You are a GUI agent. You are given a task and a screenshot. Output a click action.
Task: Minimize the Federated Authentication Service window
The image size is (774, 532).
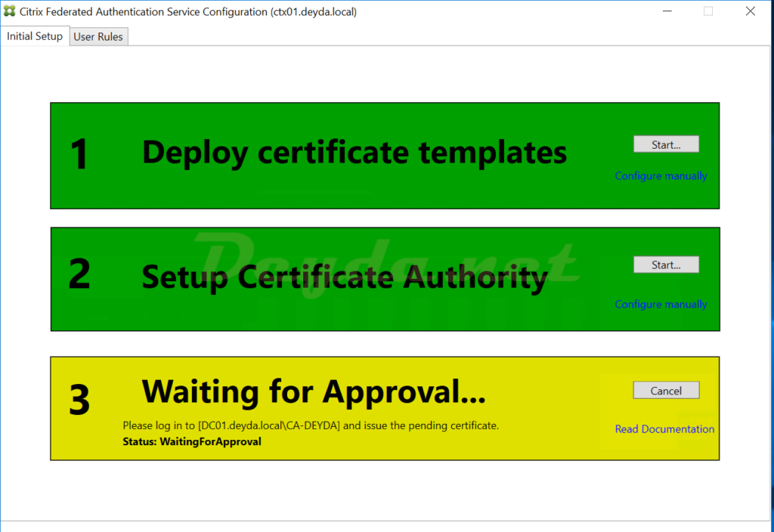tap(667, 11)
